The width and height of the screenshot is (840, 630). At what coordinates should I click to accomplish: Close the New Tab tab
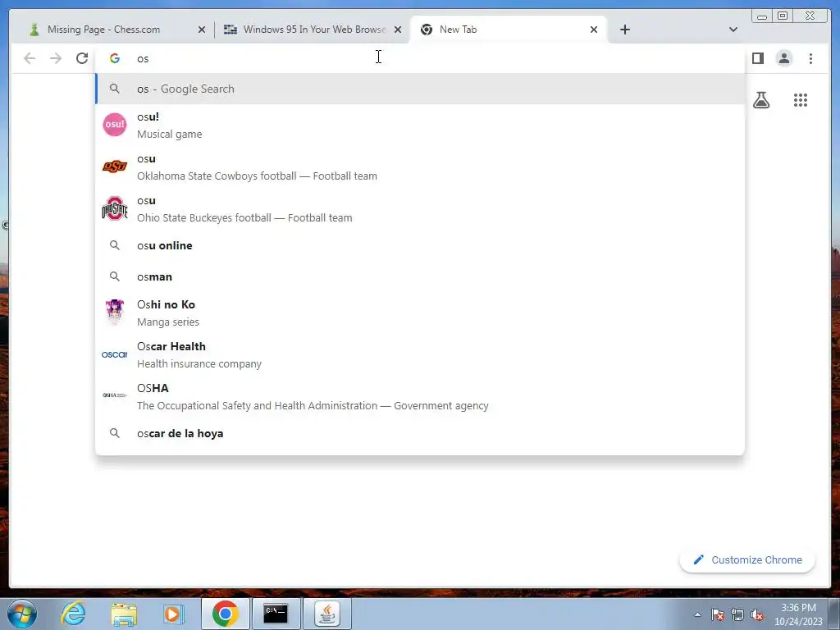594,30
